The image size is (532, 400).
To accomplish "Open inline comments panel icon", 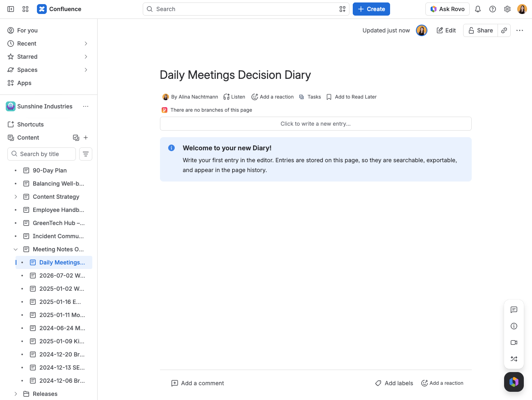I will (x=514, y=310).
